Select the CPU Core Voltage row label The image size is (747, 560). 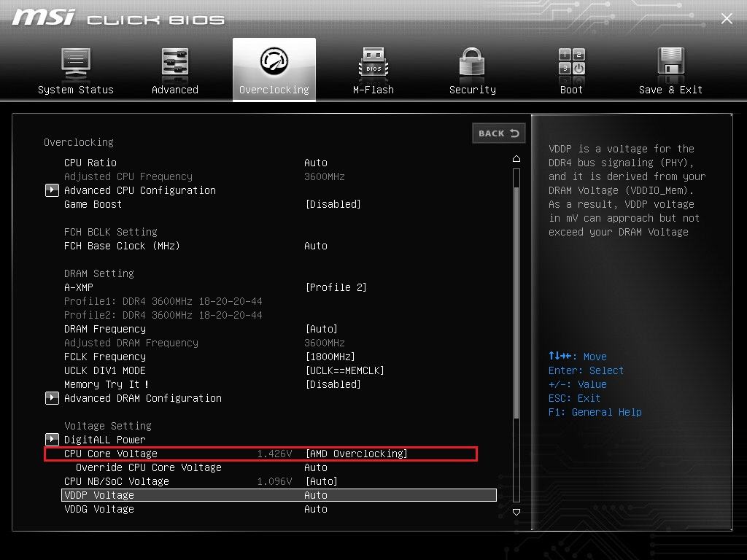click(111, 454)
